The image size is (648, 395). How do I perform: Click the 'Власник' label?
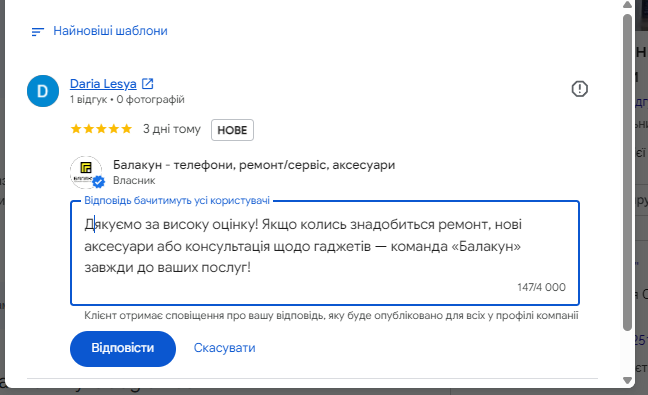point(134,181)
